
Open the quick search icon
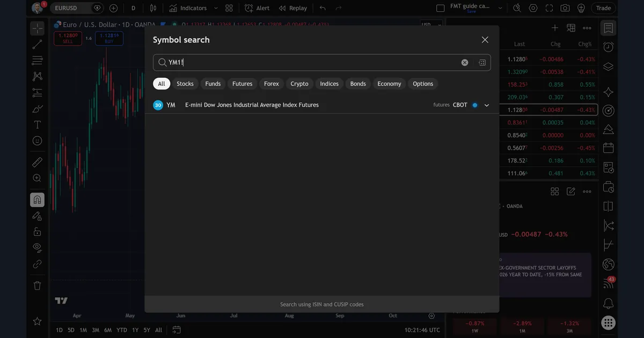pyautogui.click(x=517, y=8)
